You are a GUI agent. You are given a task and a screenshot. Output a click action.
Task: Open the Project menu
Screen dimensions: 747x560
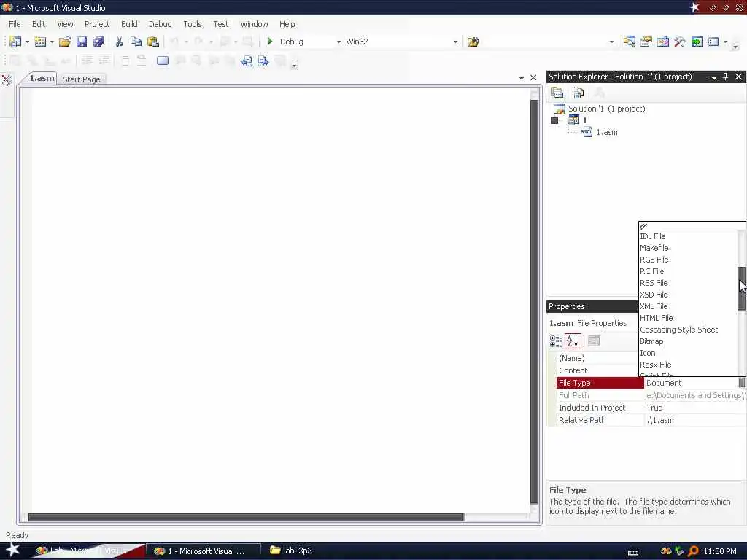(97, 24)
